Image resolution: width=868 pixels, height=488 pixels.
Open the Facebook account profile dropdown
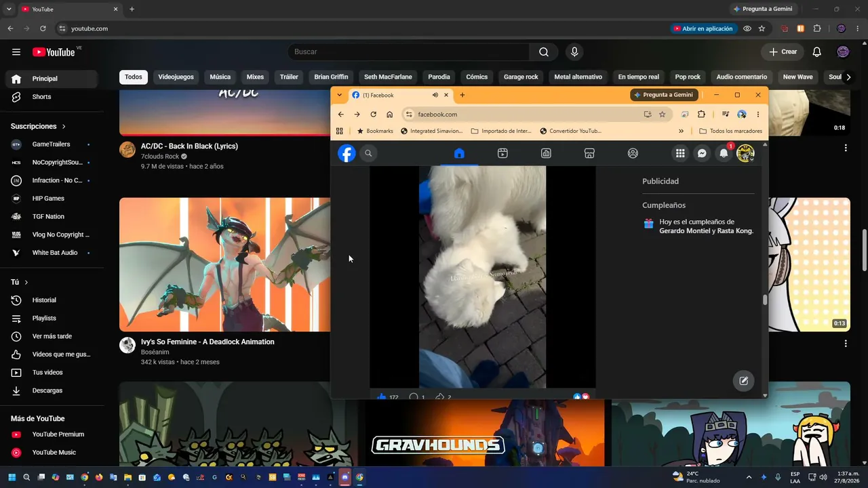pyautogui.click(x=745, y=153)
